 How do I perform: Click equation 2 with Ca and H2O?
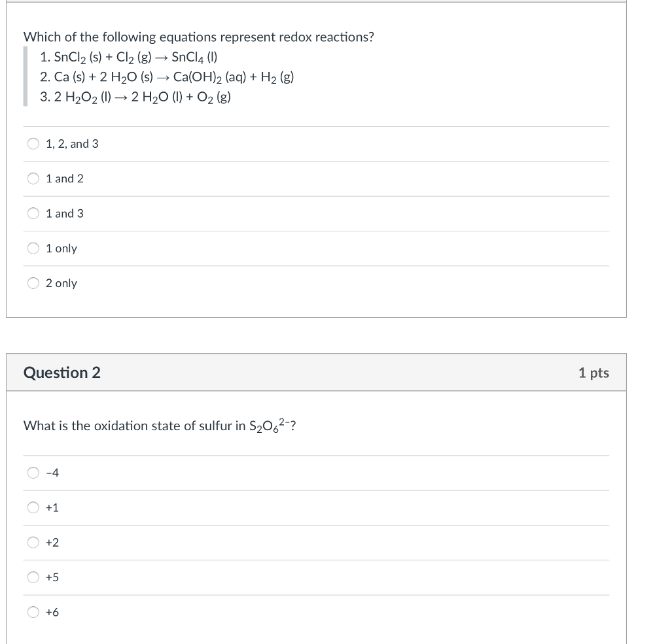pyautogui.click(x=167, y=76)
